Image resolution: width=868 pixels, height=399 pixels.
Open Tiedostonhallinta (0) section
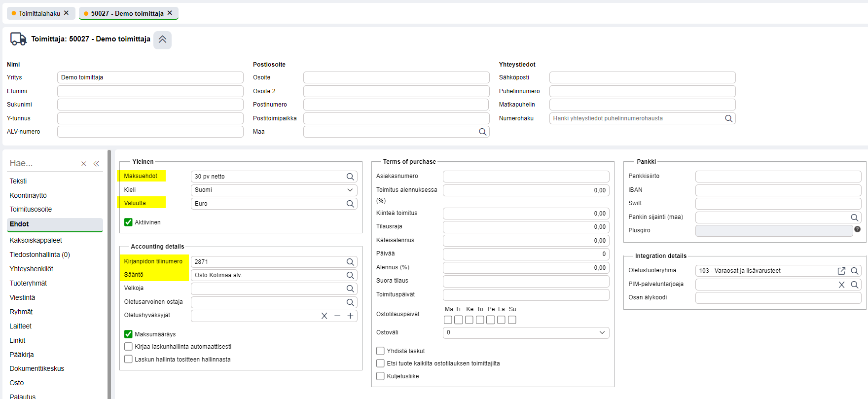(x=40, y=254)
